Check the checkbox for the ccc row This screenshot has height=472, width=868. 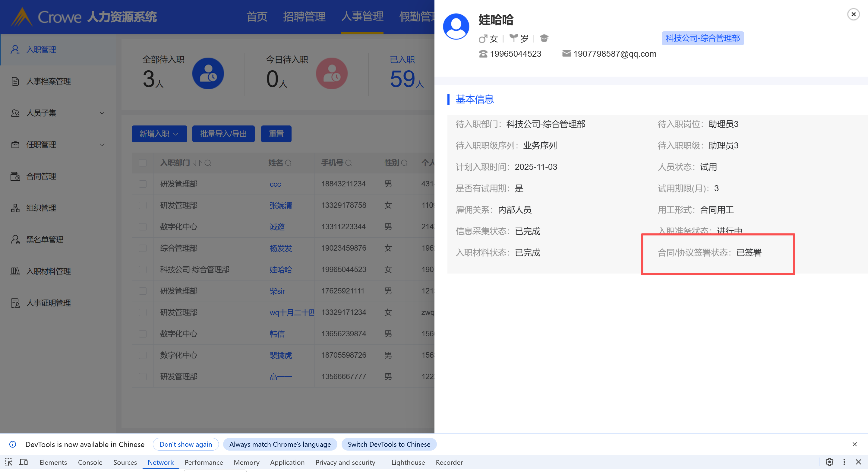pyautogui.click(x=143, y=184)
